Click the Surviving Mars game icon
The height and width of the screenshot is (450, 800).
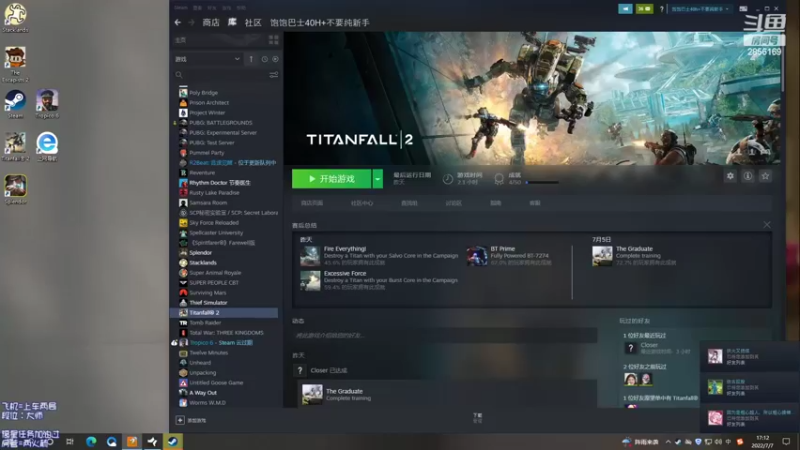click(x=183, y=292)
